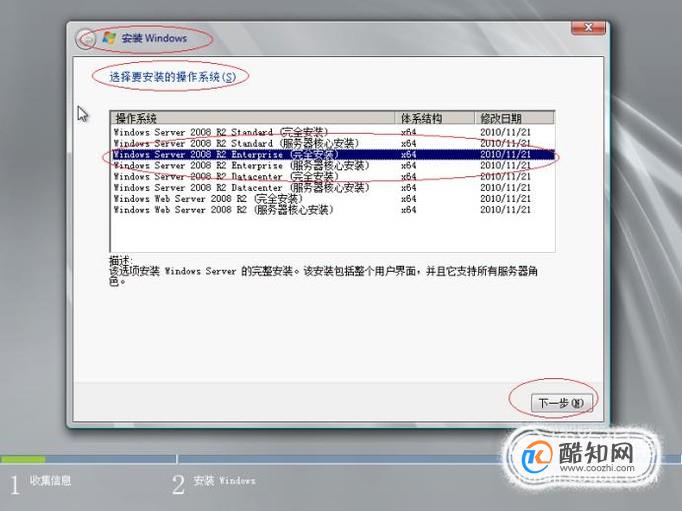The height and width of the screenshot is (511, 682).
Task: Click the 体系结构 column header
Action: (x=435, y=118)
